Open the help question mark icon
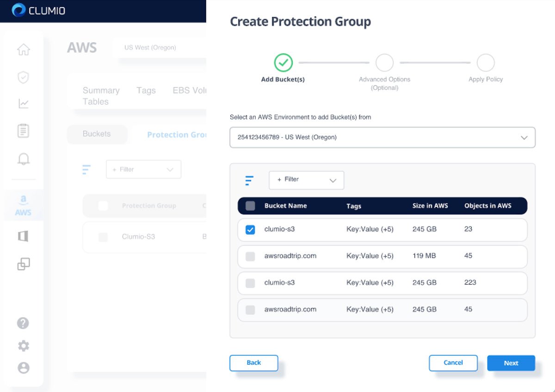 coord(23,323)
